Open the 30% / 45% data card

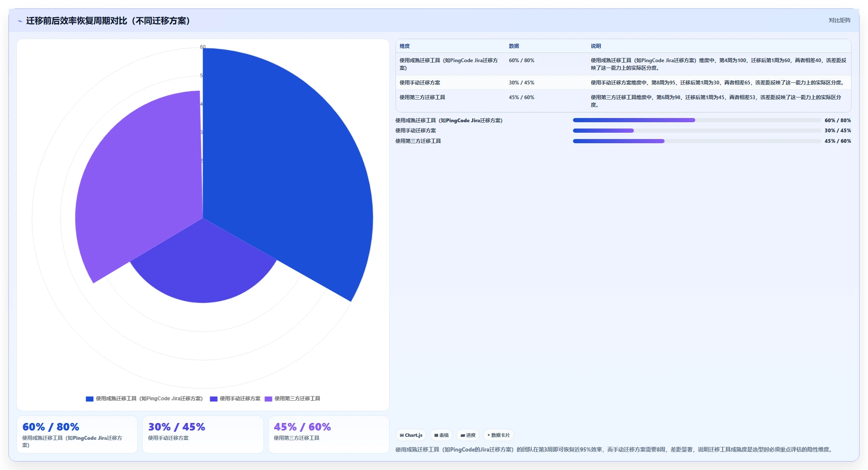(x=203, y=434)
